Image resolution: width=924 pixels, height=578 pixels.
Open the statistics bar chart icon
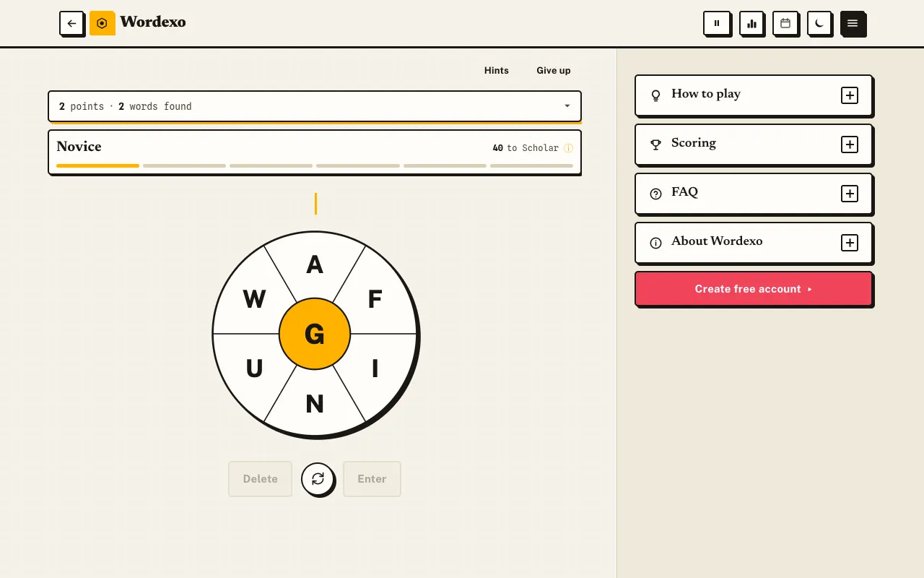[x=751, y=23]
